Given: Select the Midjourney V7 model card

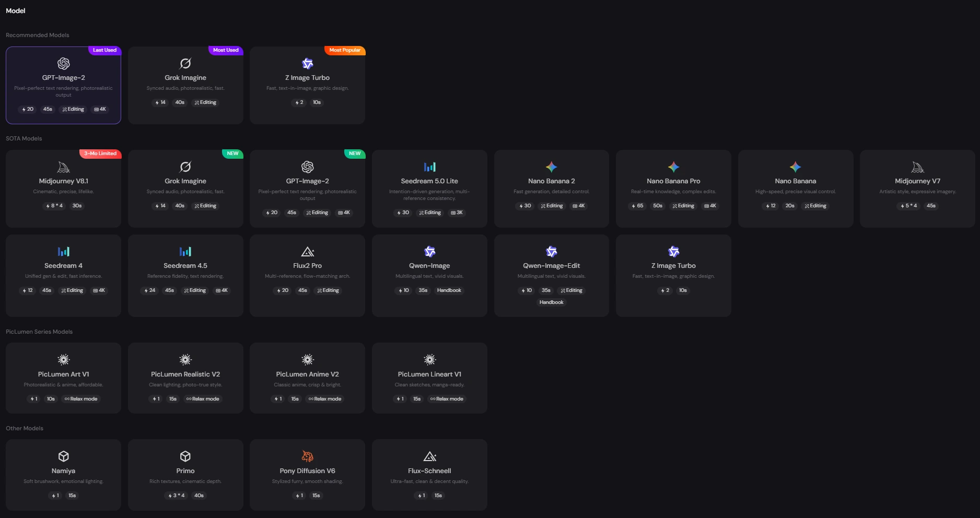Looking at the screenshot, I should (x=917, y=189).
